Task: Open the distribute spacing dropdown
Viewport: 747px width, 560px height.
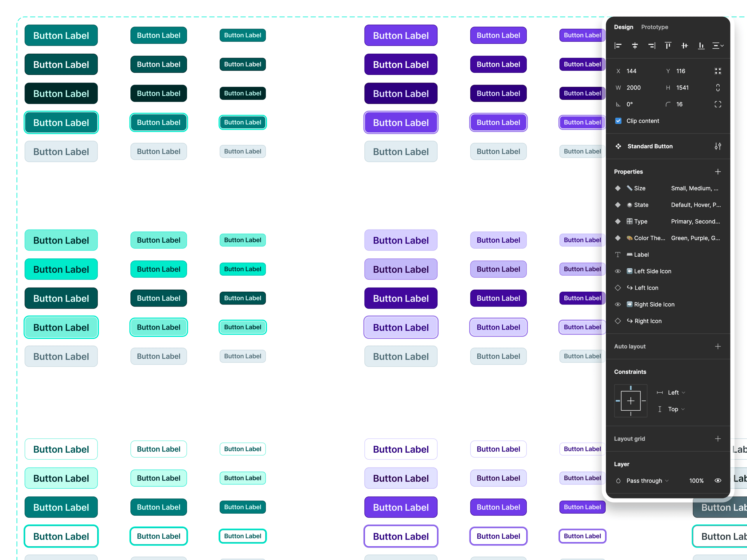Action: pos(718,45)
